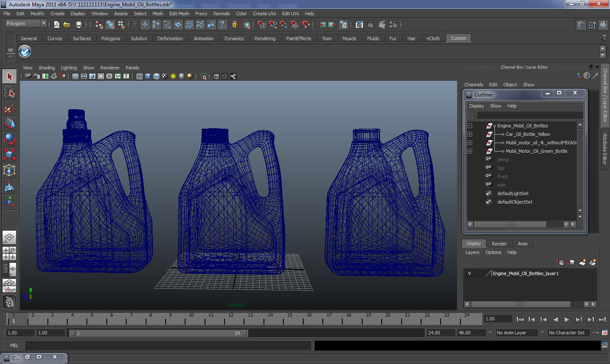Click the blue checkmark custom shelf icon

(25, 52)
